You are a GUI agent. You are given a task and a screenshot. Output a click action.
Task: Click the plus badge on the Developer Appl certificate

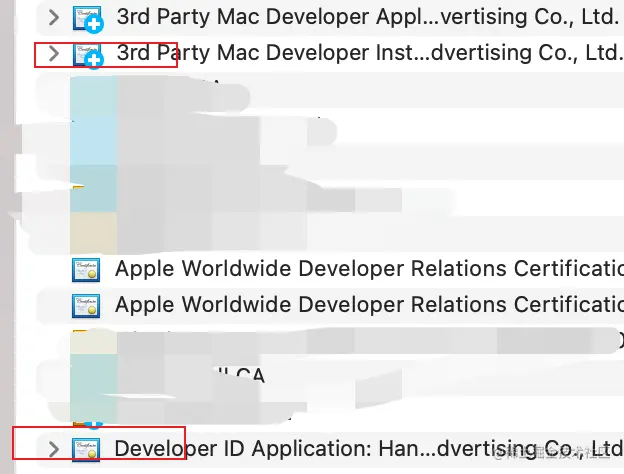pyautogui.click(x=94, y=25)
